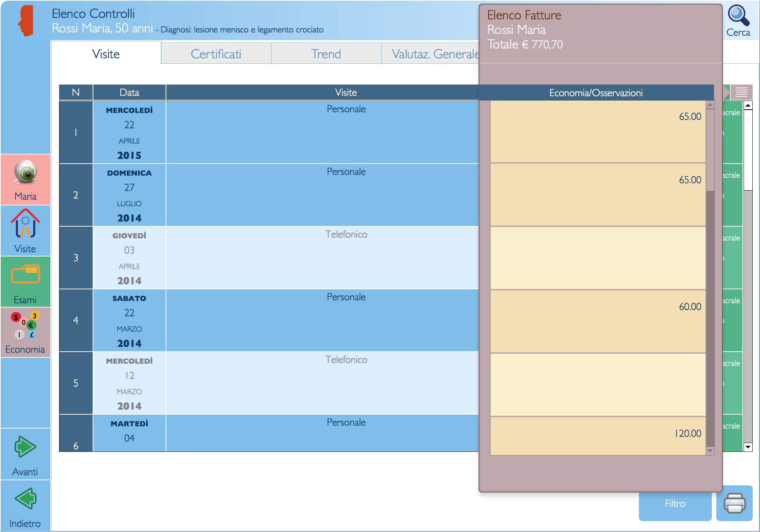This screenshot has width=760, height=532.
Task: Click the table scrollbar up arrow
Action: pos(748,106)
